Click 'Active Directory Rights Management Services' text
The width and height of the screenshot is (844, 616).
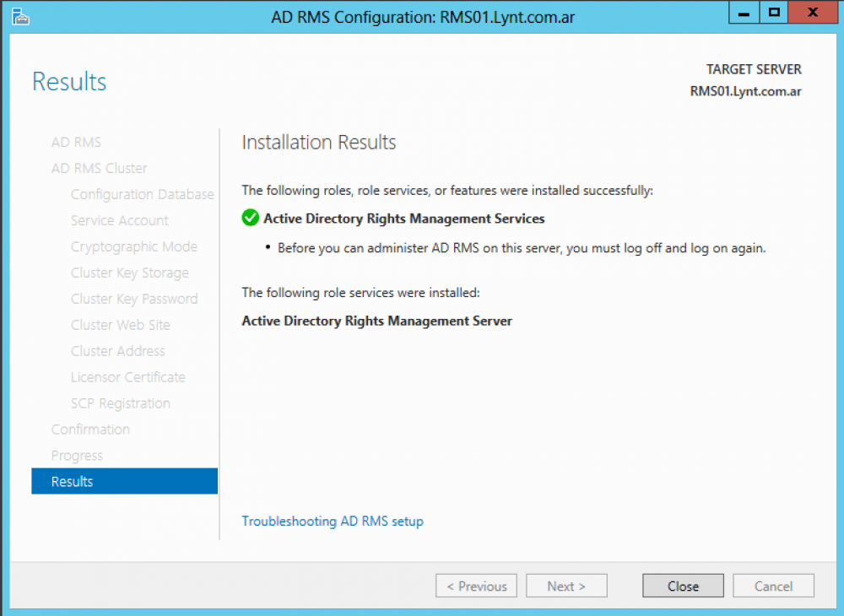pyautogui.click(x=403, y=219)
